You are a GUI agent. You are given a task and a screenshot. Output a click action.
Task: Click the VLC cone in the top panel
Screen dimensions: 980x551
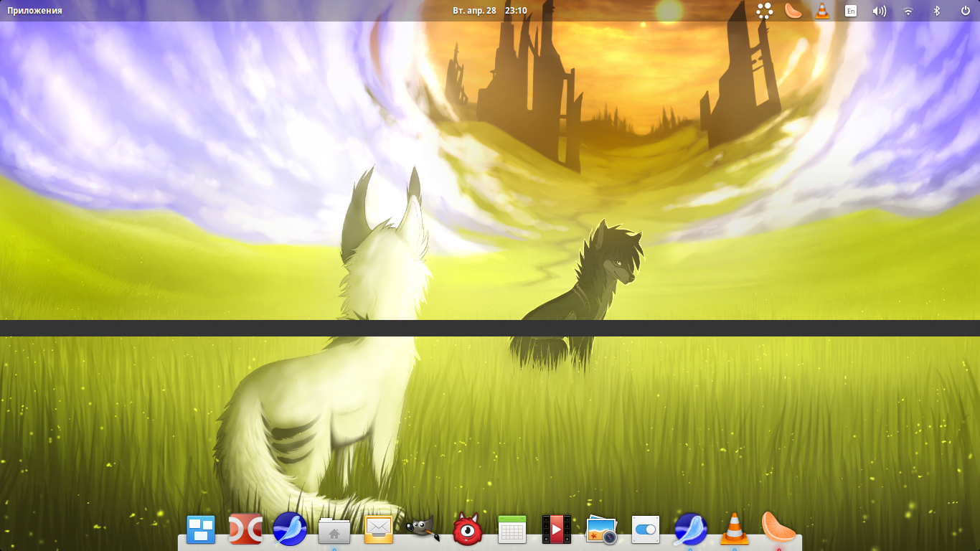click(x=822, y=11)
